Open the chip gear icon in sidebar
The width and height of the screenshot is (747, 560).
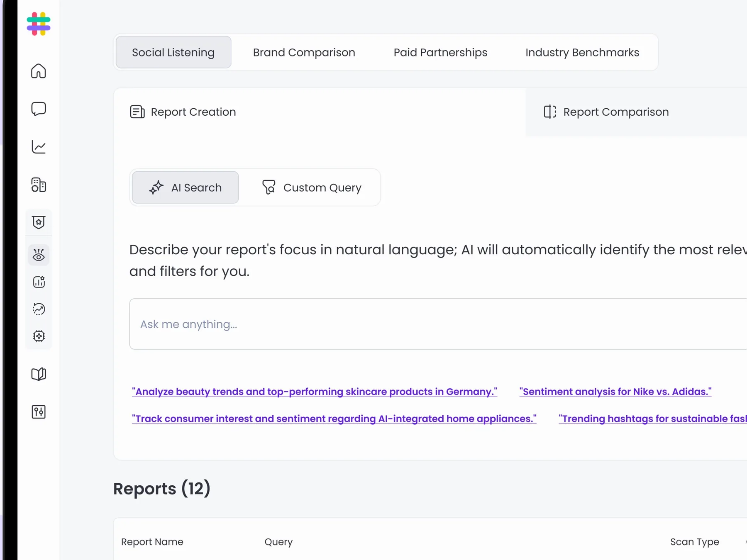[x=39, y=336]
